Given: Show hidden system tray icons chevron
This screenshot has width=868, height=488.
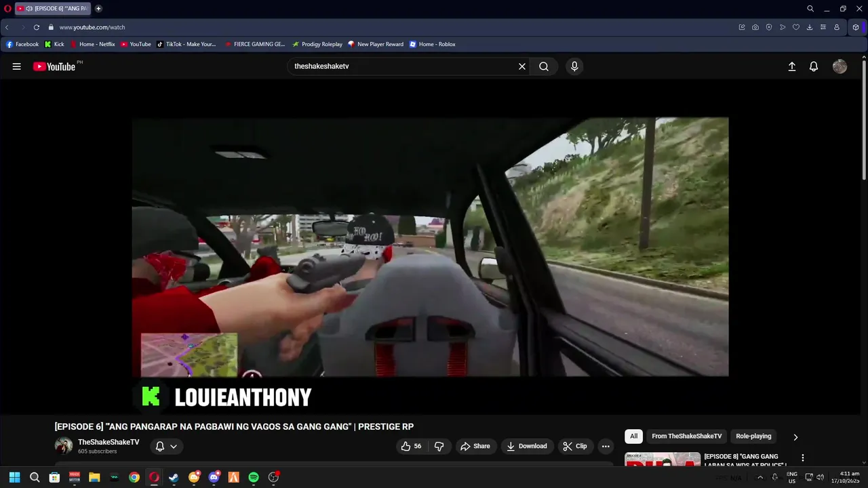Looking at the screenshot, I should tap(759, 477).
